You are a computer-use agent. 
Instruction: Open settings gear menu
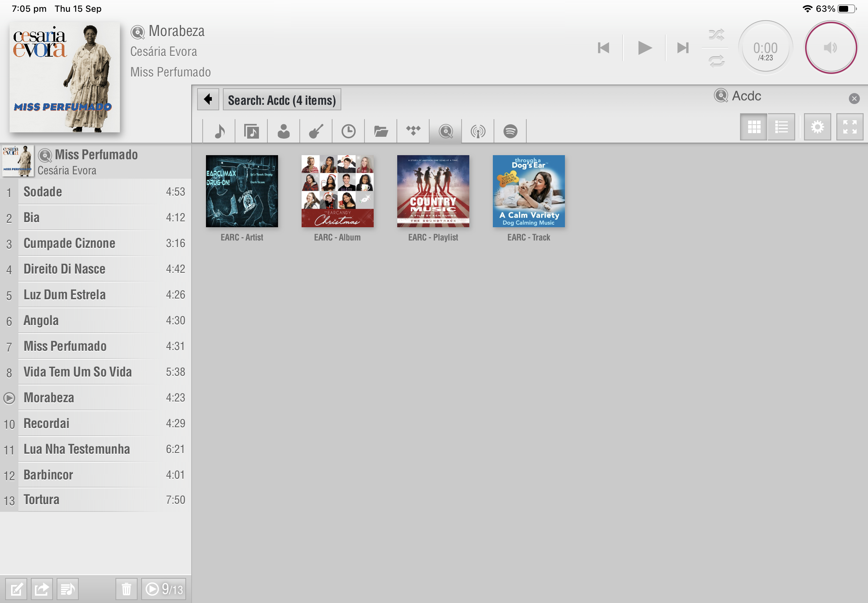(x=817, y=127)
